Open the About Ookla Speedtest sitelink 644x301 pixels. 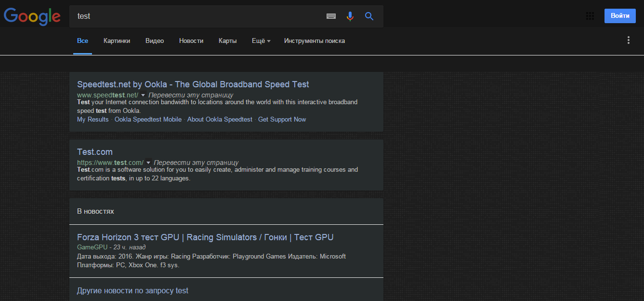click(220, 119)
